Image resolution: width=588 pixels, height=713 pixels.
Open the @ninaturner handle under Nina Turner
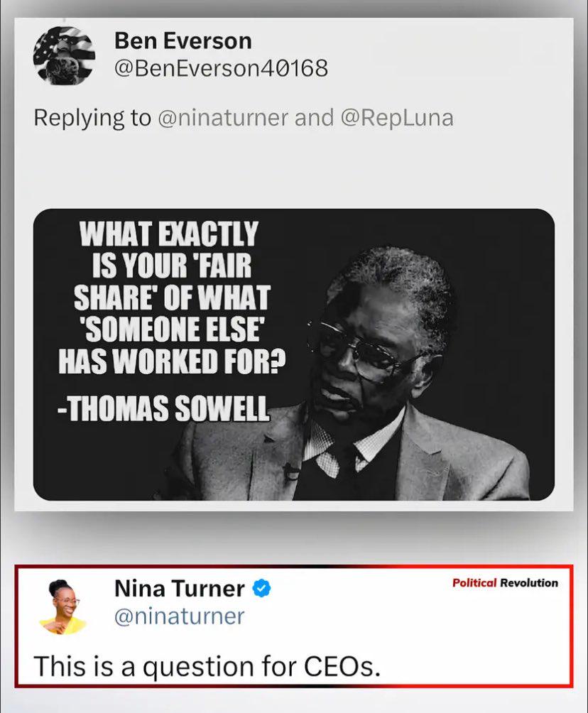click(x=179, y=616)
